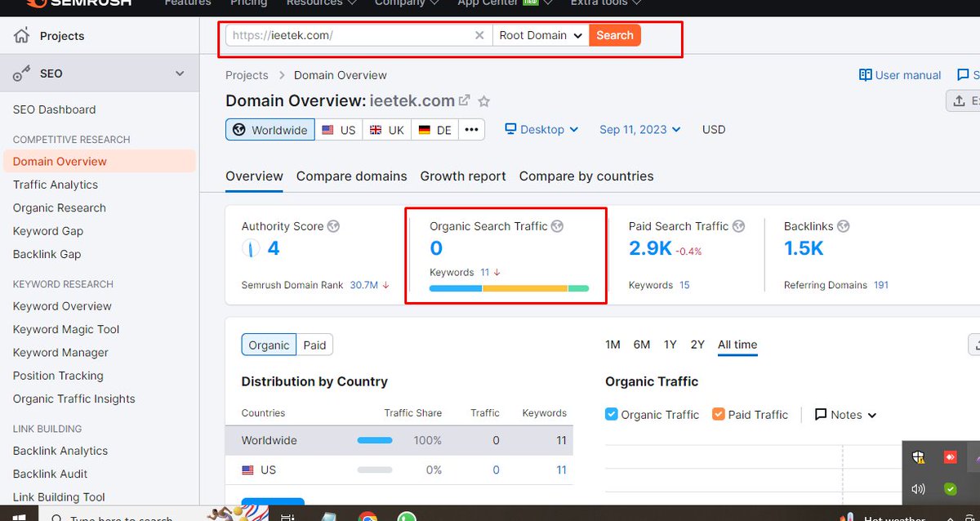The image size is (980, 521).
Task: Click the volume speaker tray icon
Action: (919, 489)
